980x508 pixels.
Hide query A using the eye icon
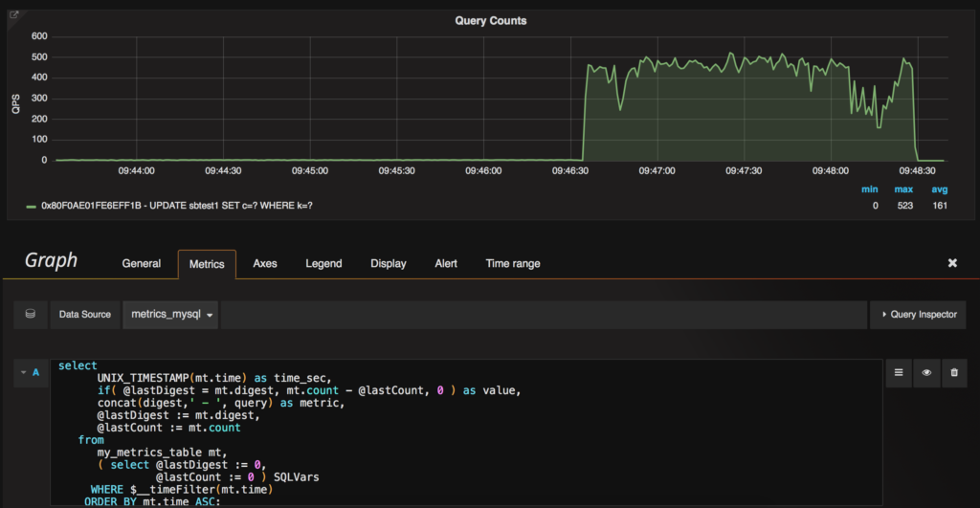point(926,374)
